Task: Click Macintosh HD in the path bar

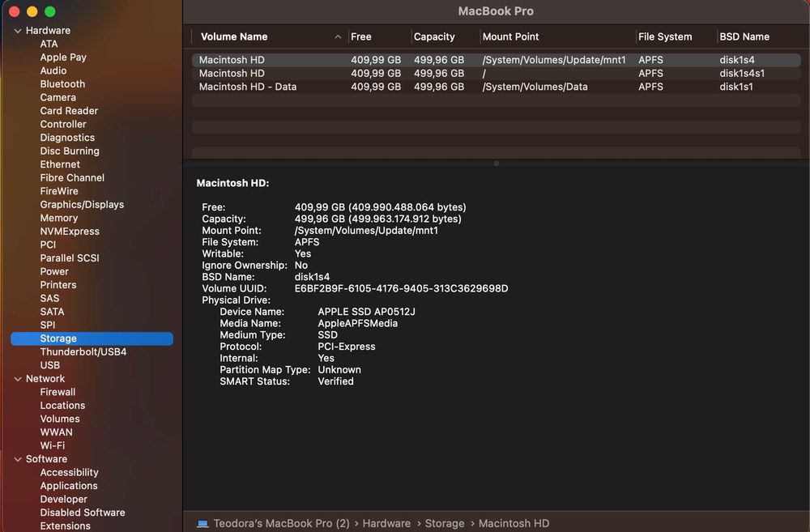Action: (514, 524)
